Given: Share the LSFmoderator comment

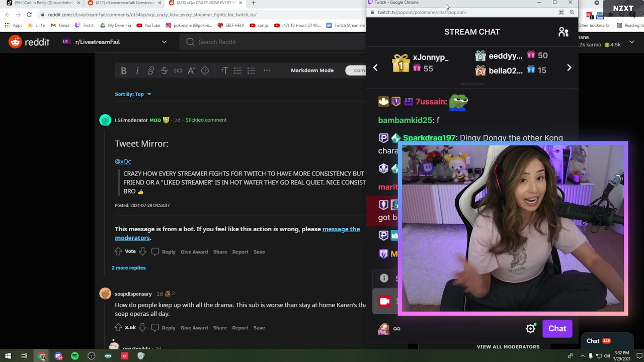Looking at the screenshot, I should (220, 252).
